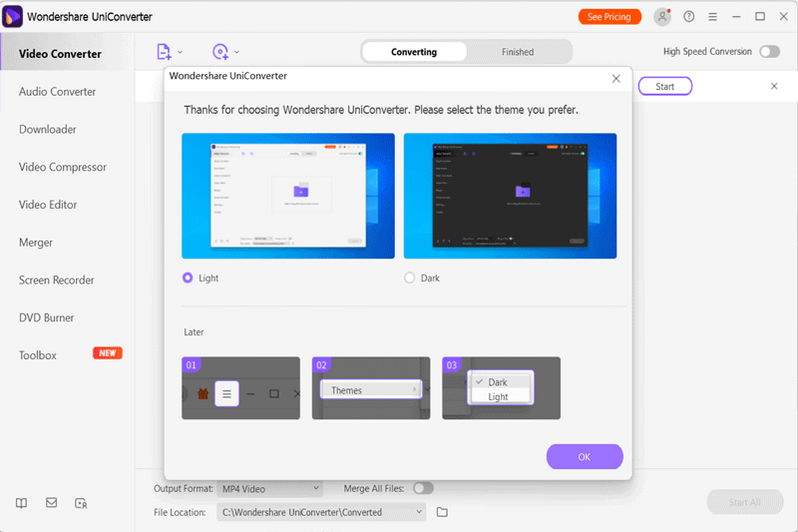Expand the Load DVD dropdown arrow
This screenshot has width=798, height=532.
click(x=237, y=52)
